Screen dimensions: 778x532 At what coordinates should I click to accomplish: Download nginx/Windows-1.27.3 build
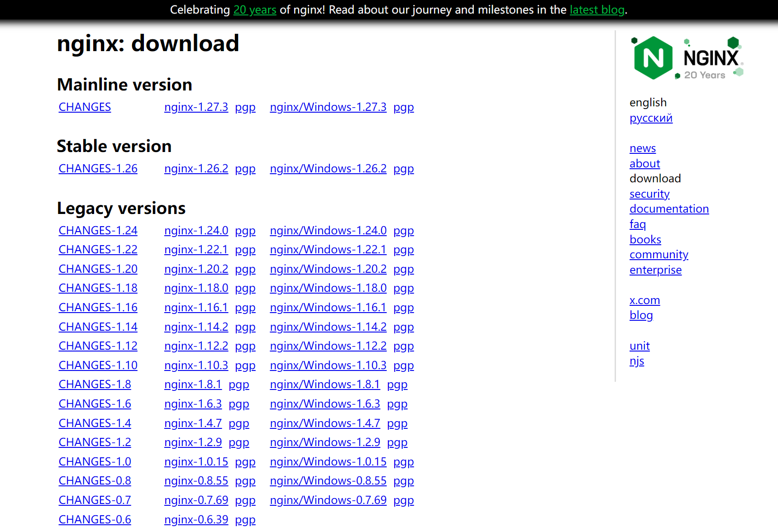328,107
